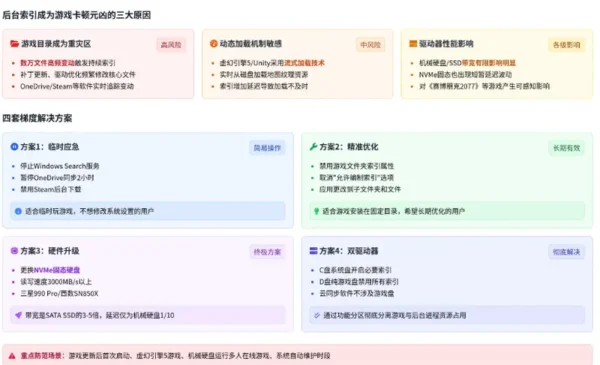Click the red folder icon beside 游戏目录成为重灾区

coord(15,44)
